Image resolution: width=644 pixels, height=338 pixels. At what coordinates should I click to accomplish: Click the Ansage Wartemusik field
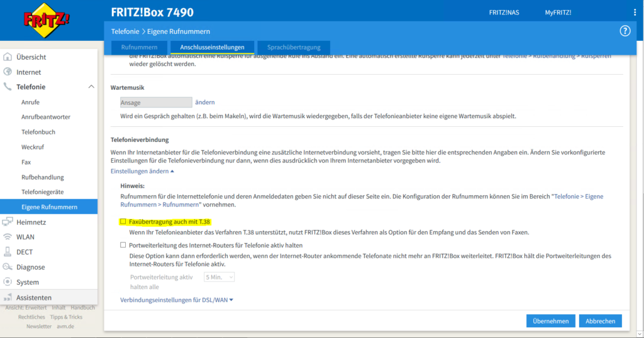pos(156,102)
